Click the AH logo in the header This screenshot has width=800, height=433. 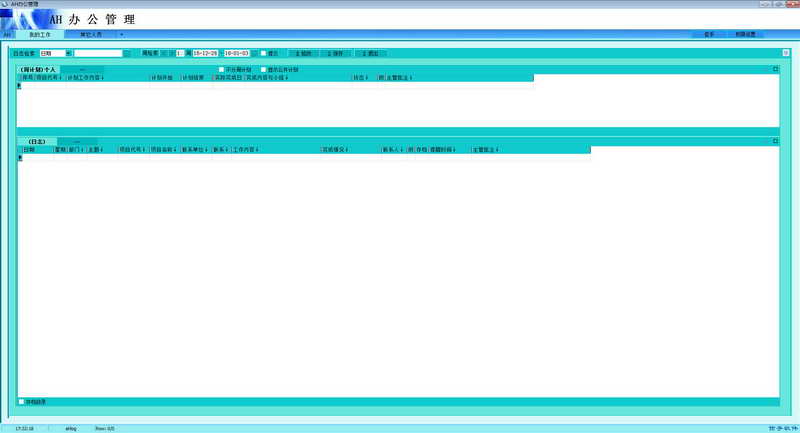(x=22, y=18)
